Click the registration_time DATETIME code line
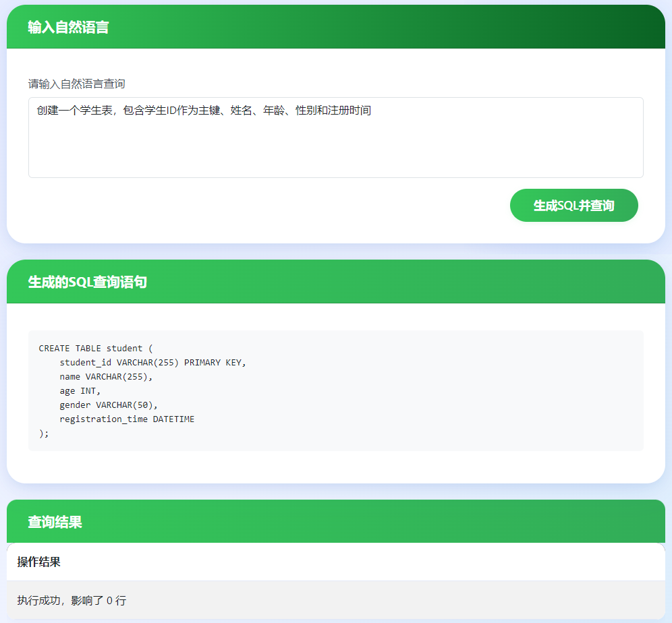This screenshot has width=672, height=623. 127,419
